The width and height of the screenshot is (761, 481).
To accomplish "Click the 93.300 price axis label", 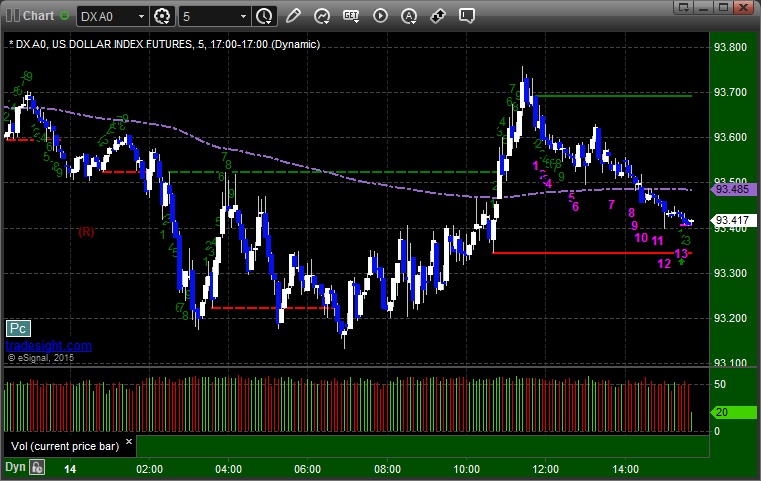I will tap(730, 273).
